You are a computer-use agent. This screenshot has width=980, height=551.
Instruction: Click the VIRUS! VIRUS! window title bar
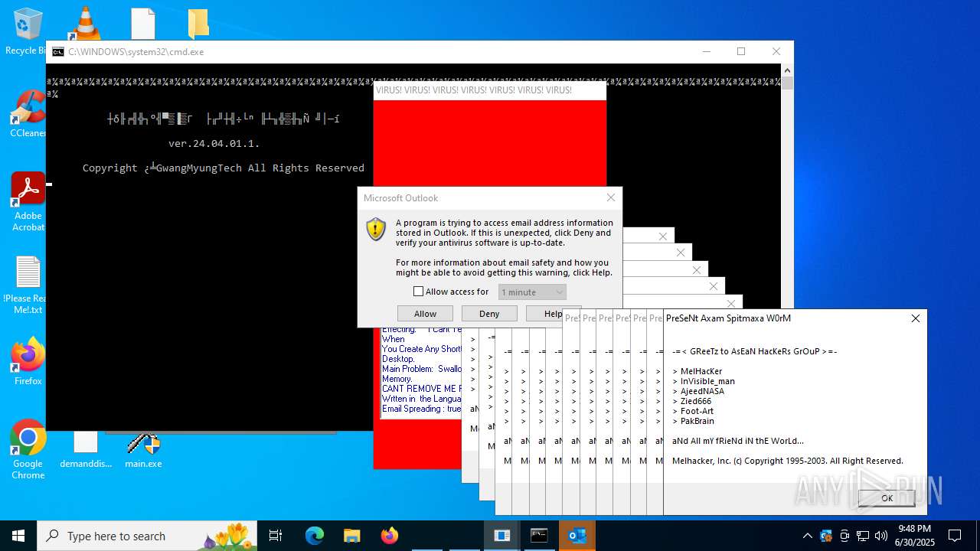(x=490, y=90)
